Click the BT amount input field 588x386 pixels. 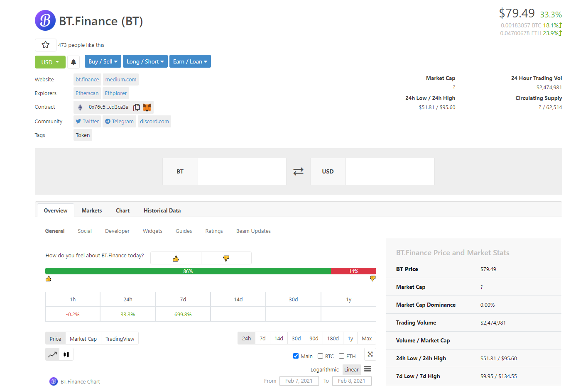click(242, 171)
